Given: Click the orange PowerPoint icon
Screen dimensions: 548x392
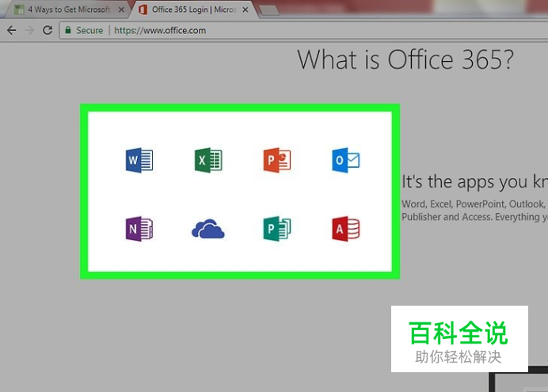Looking at the screenshot, I should tap(277, 160).
